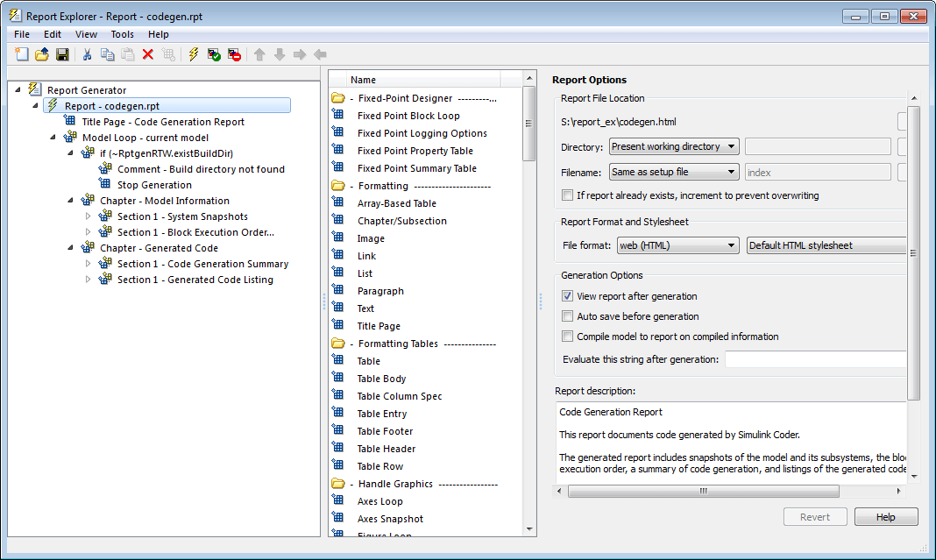Click the Report Options vertical scrollbar thumb
Viewport: 936px width, 560px height.
(x=914, y=253)
